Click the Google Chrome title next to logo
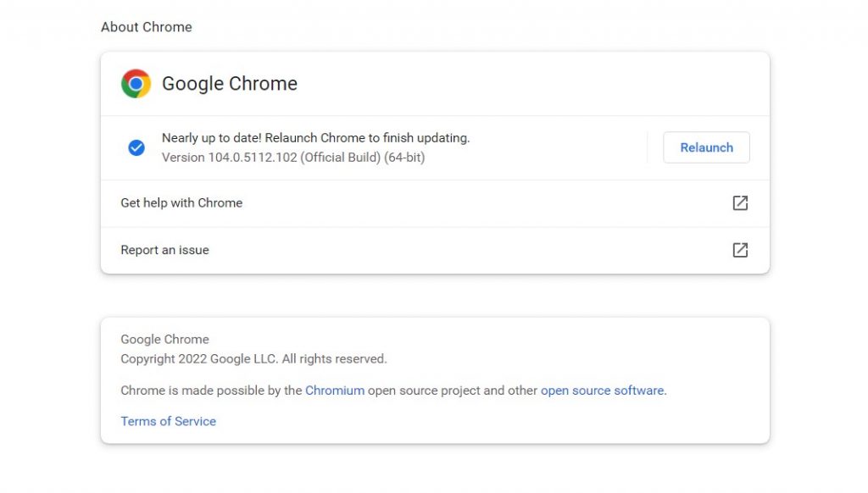Screen dimensions: 868x493 tap(230, 84)
